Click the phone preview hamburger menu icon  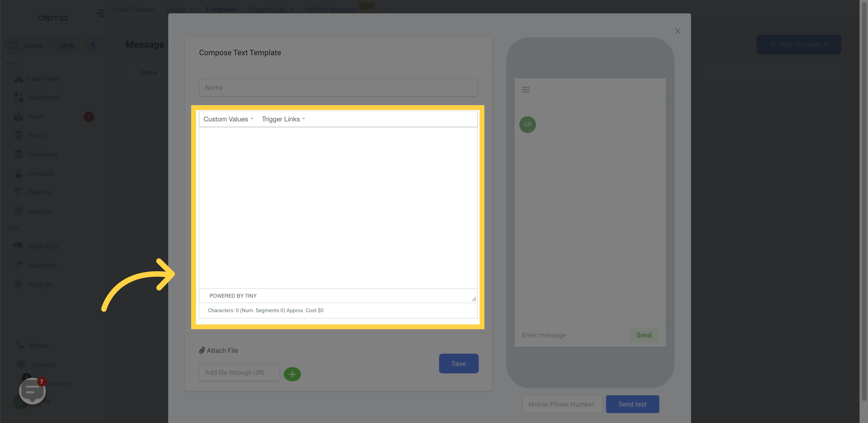click(525, 90)
